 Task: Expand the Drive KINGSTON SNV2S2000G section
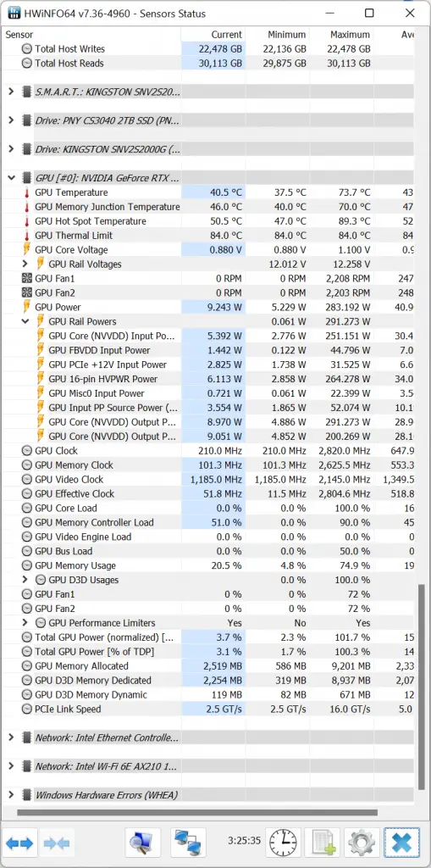(x=11, y=149)
